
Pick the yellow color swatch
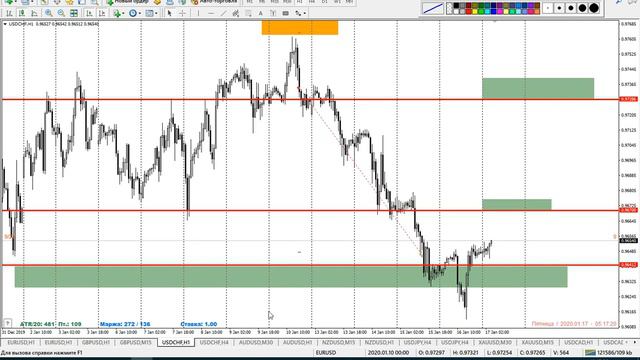tap(475, 11)
